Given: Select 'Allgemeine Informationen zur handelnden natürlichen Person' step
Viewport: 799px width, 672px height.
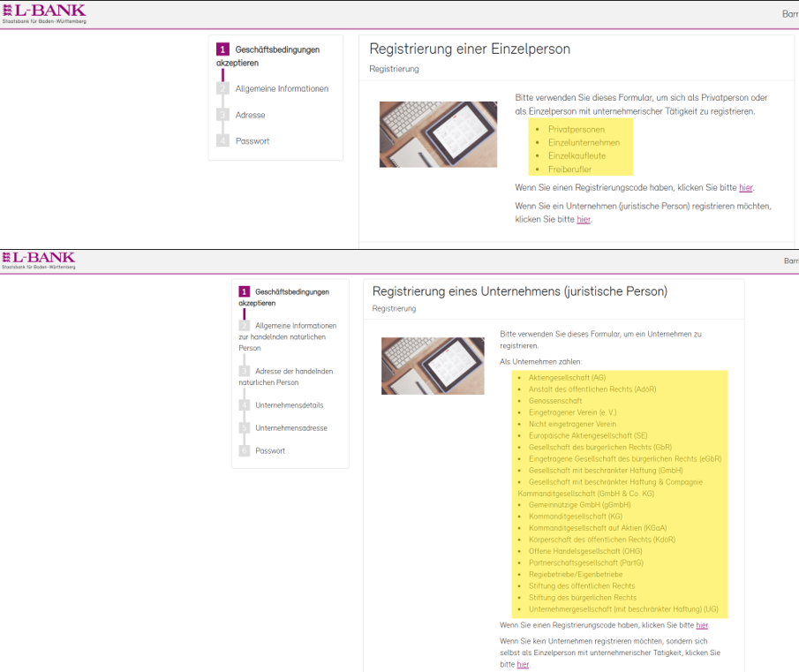Looking at the screenshot, I should coord(287,336).
